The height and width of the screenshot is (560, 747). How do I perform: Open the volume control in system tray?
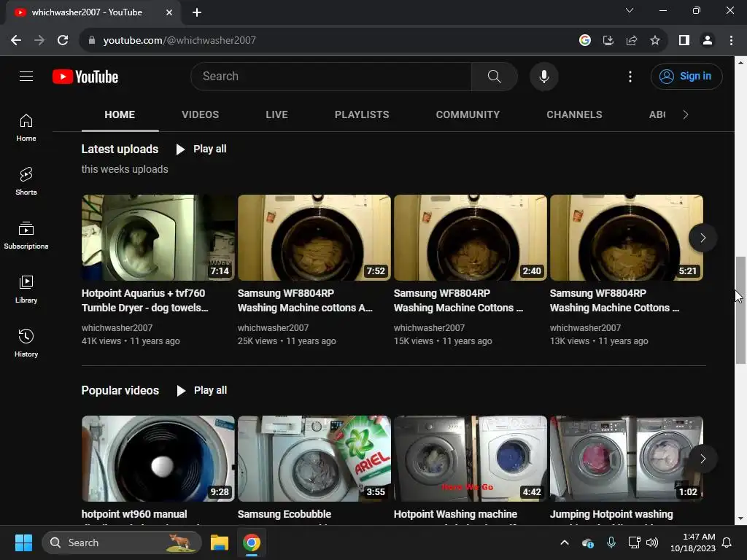[x=652, y=542]
